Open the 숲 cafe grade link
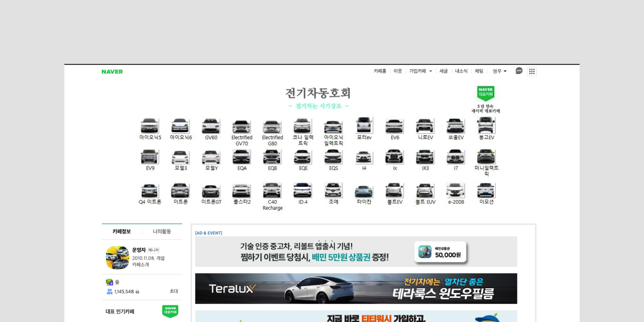Viewport: 644px width, 322px height. tap(117, 282)
